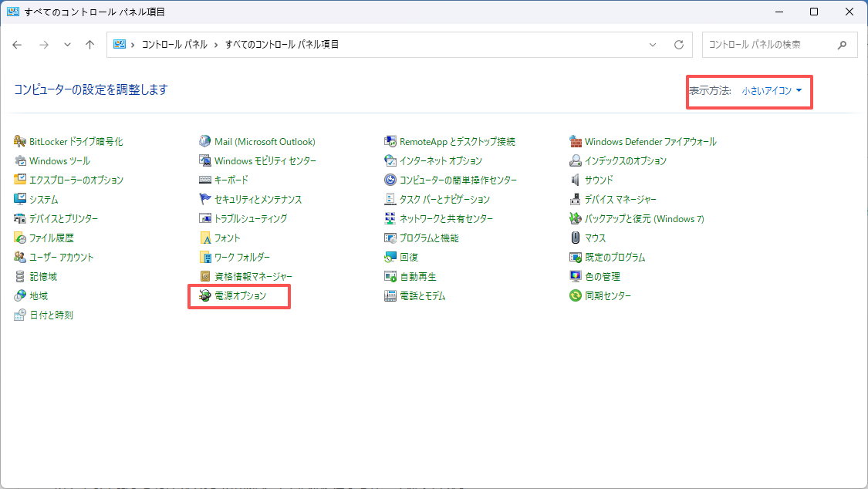
Task: Click the エクスプローラーのオプション icon
Action: 20,180
